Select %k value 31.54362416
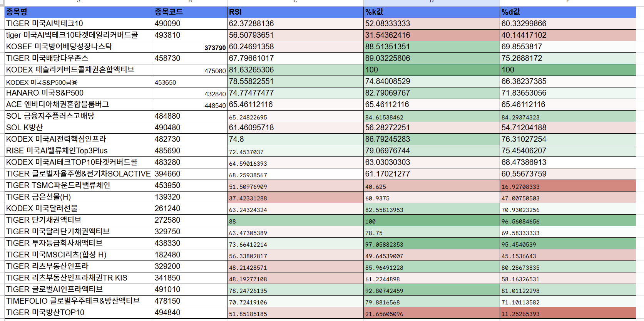 click(x=432, y=35)
